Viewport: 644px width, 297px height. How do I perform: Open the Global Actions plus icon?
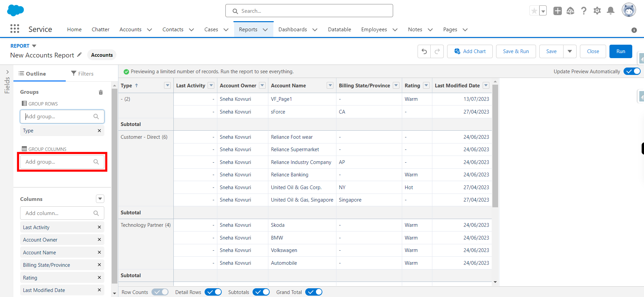[557, 11]
